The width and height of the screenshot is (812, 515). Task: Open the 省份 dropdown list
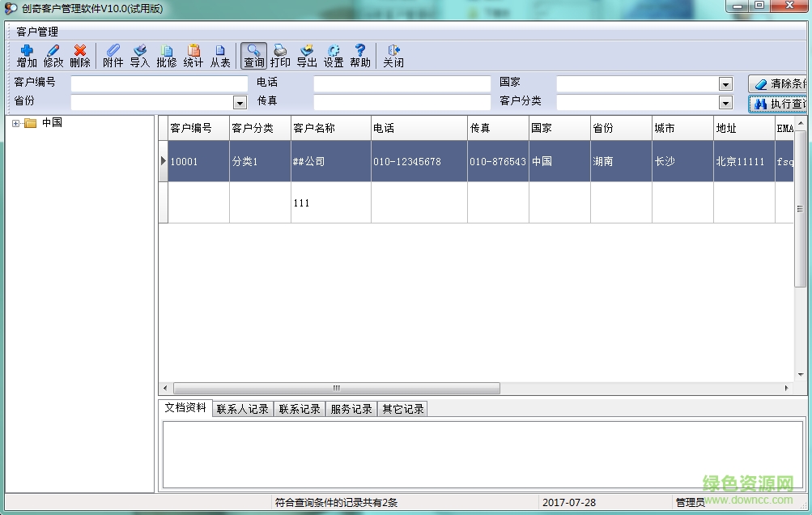(240, 102)
